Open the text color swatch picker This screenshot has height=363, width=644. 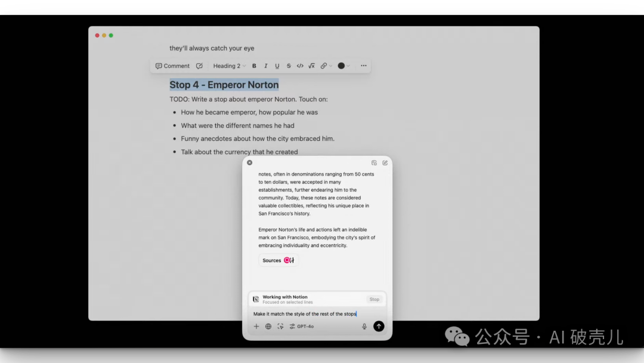(343, 66)
